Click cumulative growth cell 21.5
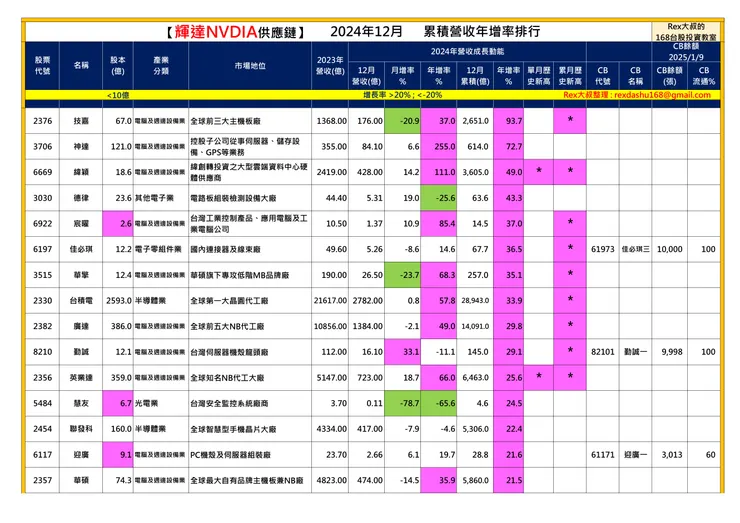 point(509,480)
